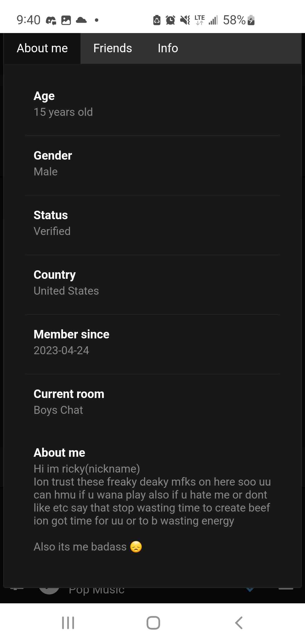Tap the muted vibrate status icon

185,20
